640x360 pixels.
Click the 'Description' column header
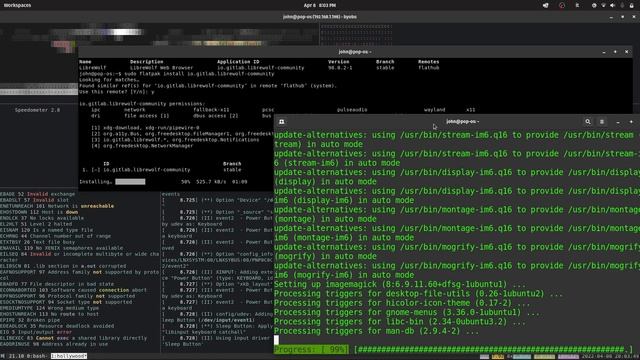(147, 62)
